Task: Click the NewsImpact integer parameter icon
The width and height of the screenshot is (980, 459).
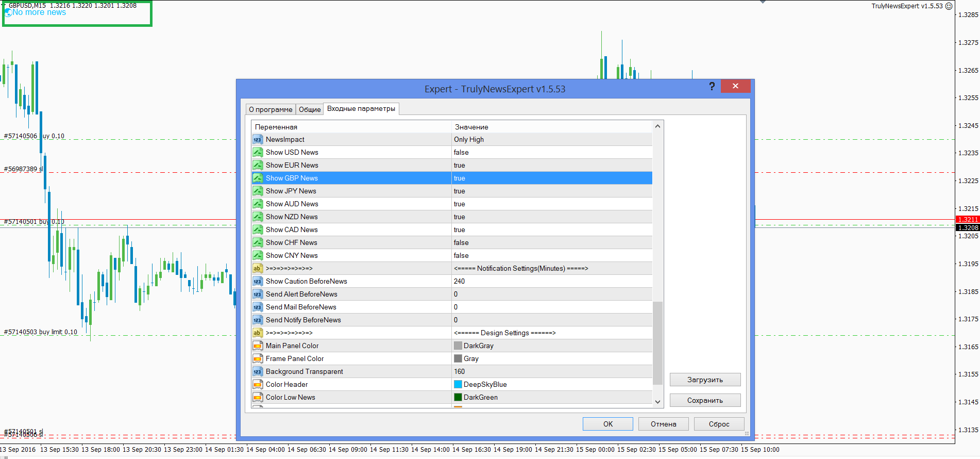Action: 258,139
